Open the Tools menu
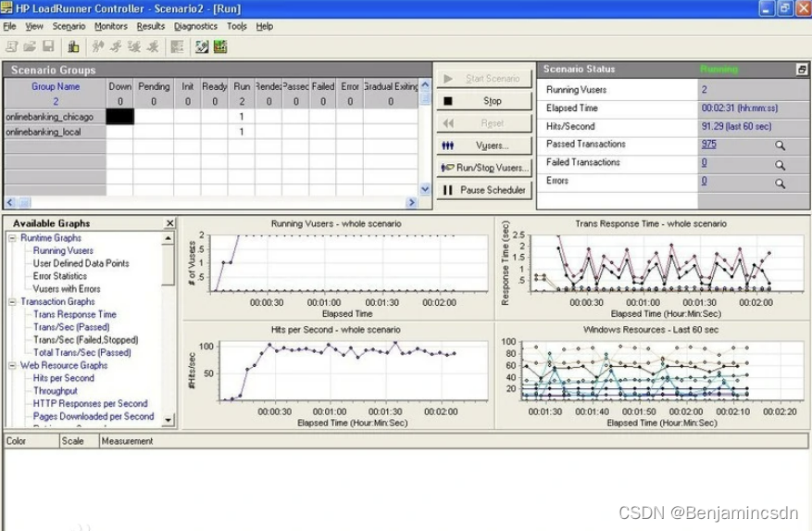 pos(237,26)
